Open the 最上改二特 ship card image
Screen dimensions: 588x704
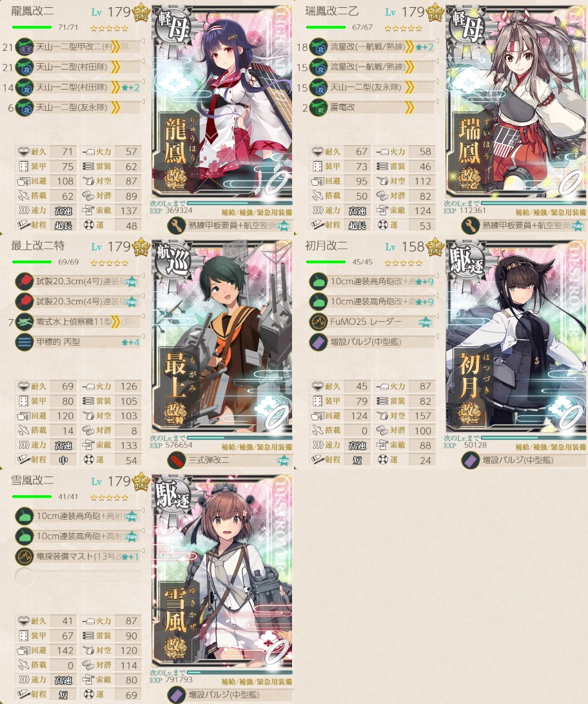[x=222, y=337]
